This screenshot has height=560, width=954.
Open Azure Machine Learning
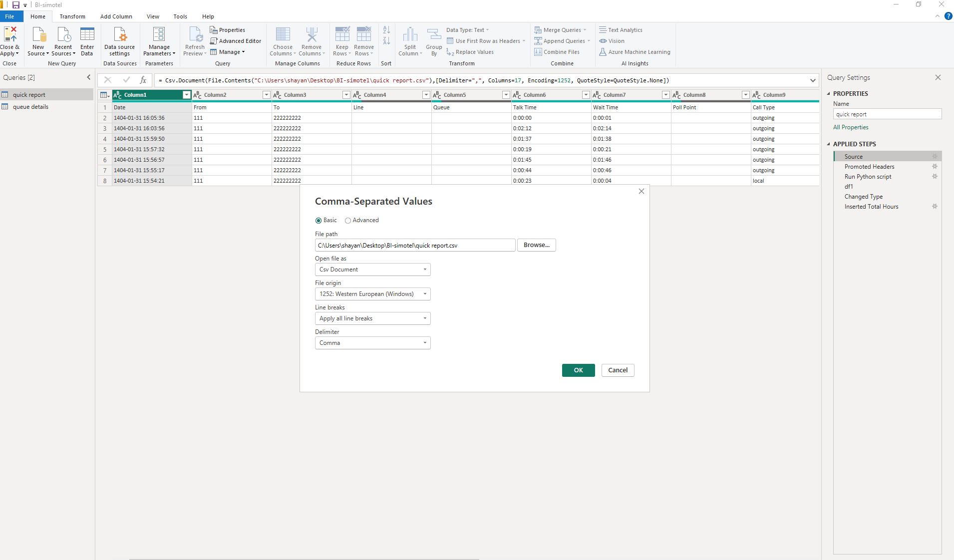pos(635,52)
